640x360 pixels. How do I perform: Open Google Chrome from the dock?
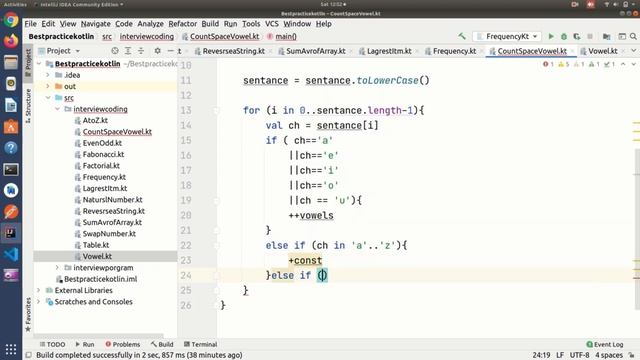(11, 20)
